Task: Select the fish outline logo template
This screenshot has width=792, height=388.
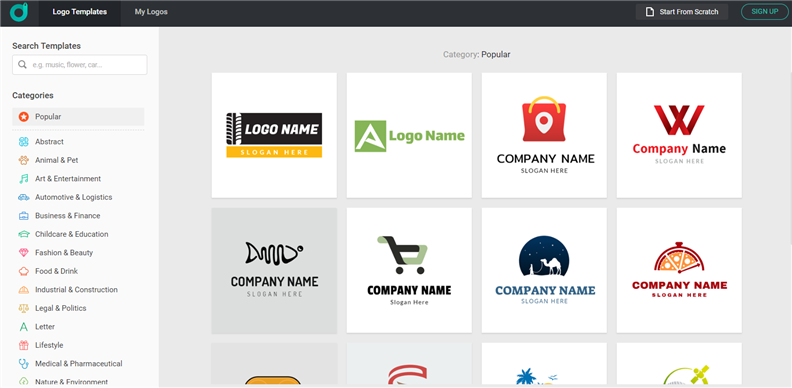Action: (x=274, y=271)
